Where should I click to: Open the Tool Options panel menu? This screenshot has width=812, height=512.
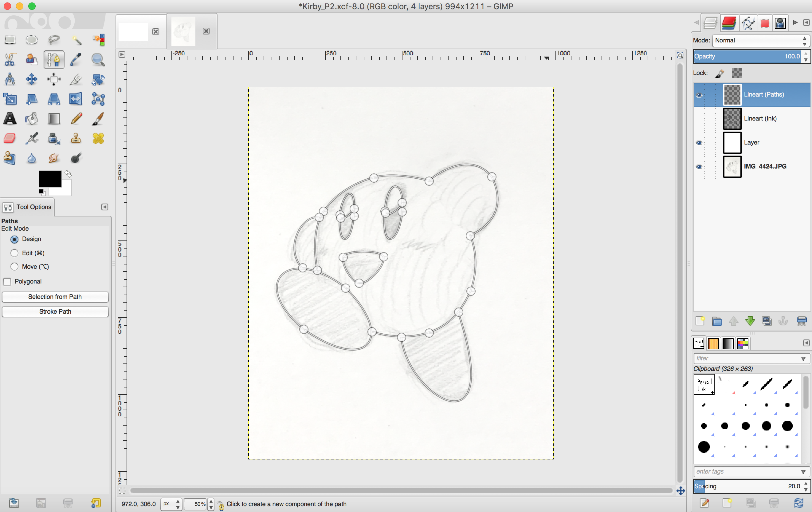[x=105, y=207]
